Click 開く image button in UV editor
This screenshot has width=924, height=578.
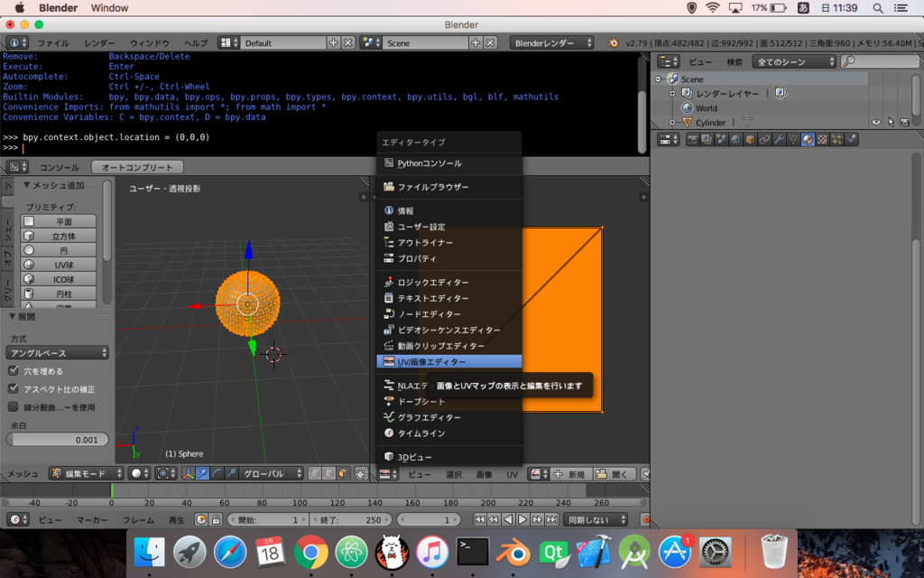coord(613,474)
